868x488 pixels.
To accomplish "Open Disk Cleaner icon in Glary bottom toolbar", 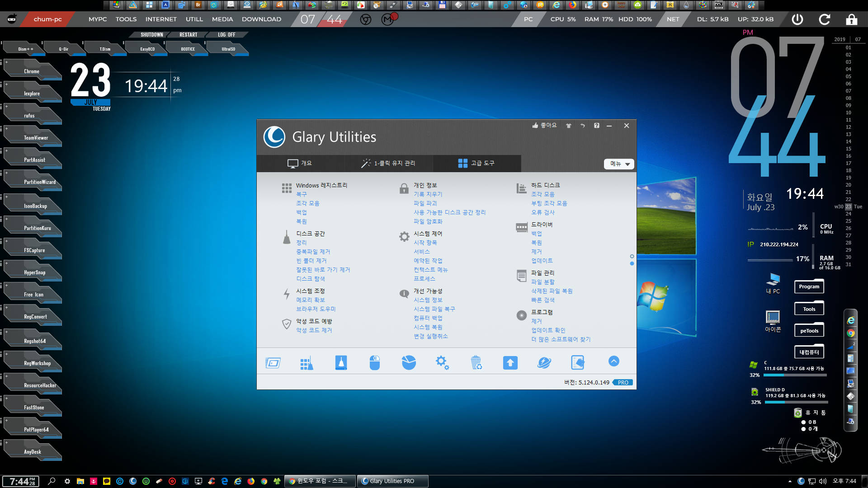I will coord(341,362).
